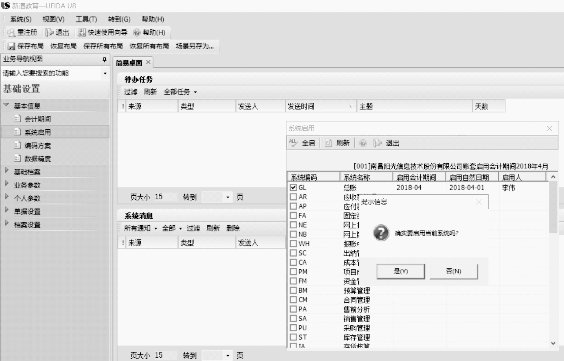Check the SA 销售管理 checkbox
Image resolution: width=564 pixels, height=361 pixels.
click(294, 318)
